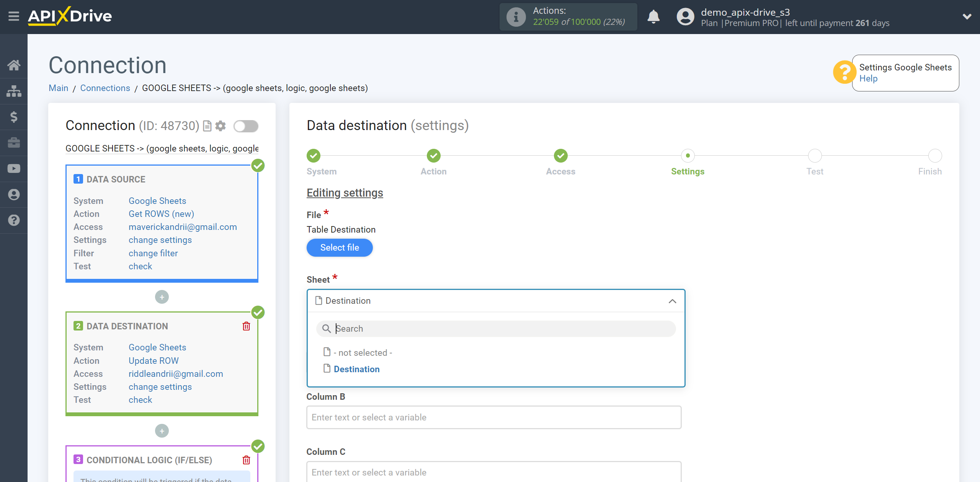The image size is (980, 482).
Task: Click the Get ROWS (new) action link
Action: [161, 214]
